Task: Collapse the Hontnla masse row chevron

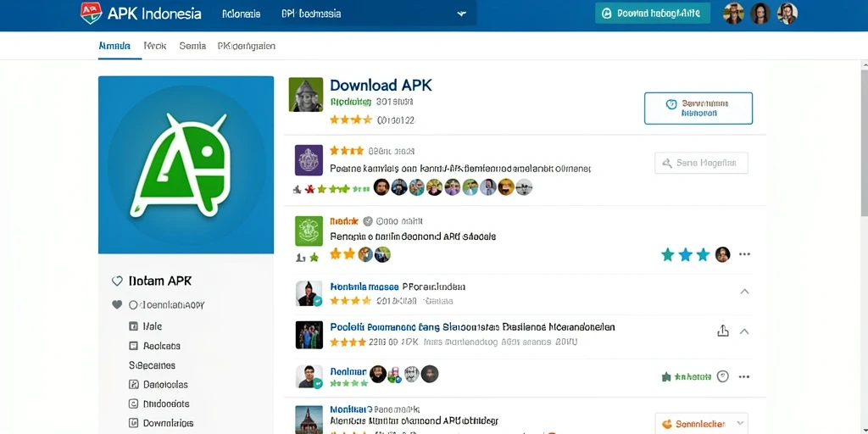Action: point(744,292)
